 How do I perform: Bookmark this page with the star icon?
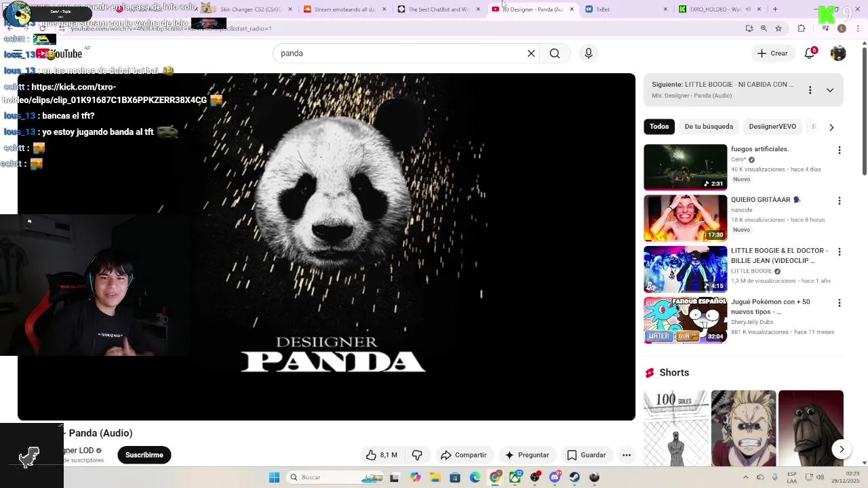coord(778,28)
